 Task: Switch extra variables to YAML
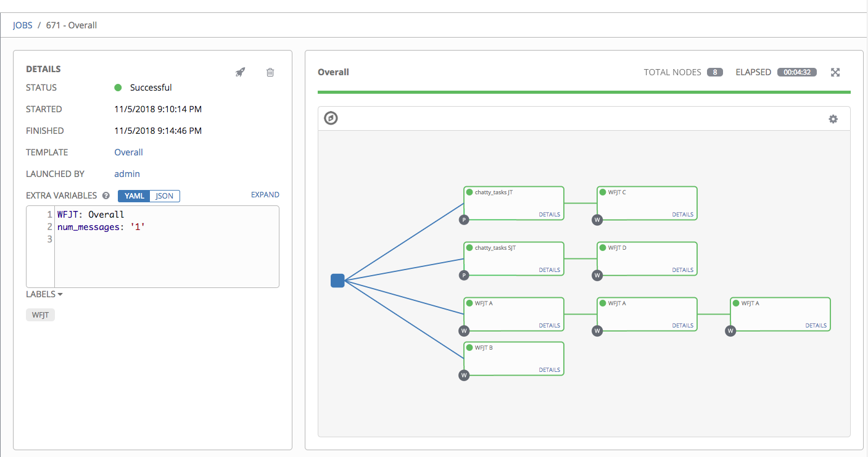click(134, 196)
